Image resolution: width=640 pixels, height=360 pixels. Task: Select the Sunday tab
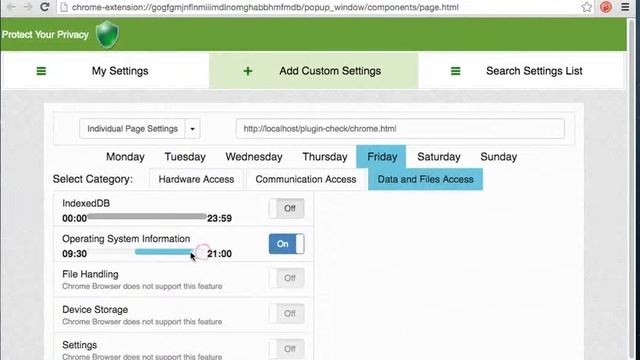click(x=498, y=157)
